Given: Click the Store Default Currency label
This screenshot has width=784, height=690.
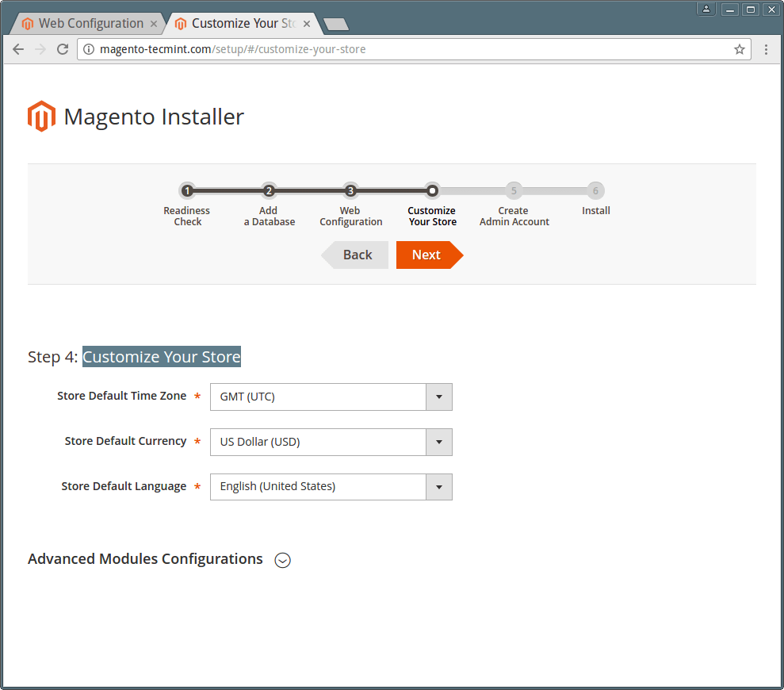Looking at the screenshot, I should (x=125, y=441).
